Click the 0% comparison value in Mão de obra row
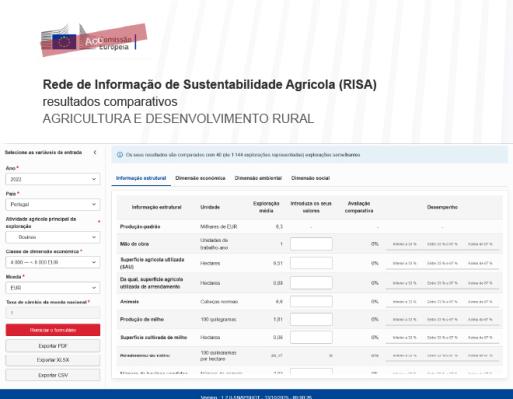The image size is (513, 399). (x=375, y=244)
